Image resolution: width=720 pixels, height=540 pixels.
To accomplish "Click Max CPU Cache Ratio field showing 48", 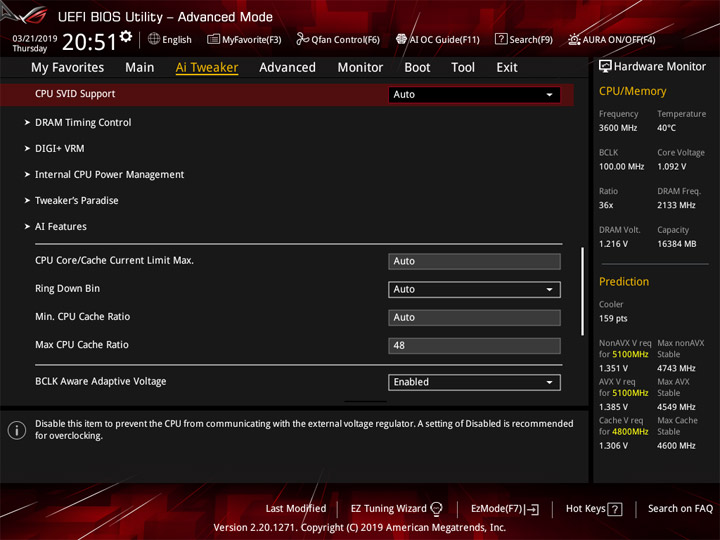I will [474, 345].
